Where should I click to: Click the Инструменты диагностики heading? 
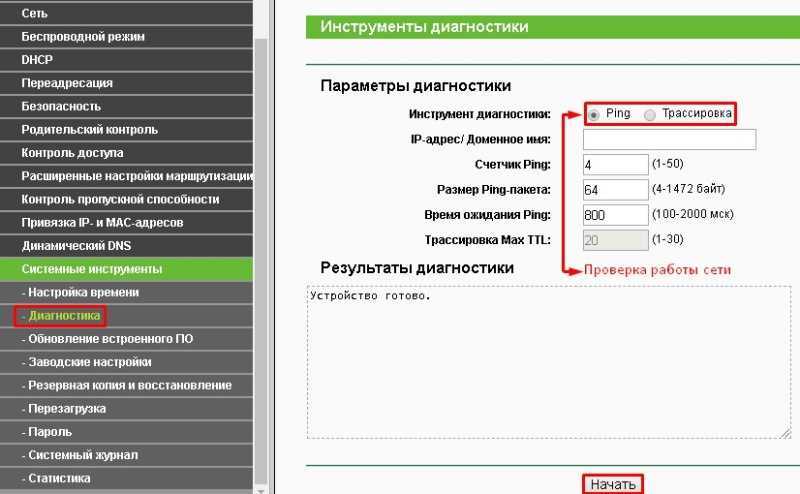(424, 27)
